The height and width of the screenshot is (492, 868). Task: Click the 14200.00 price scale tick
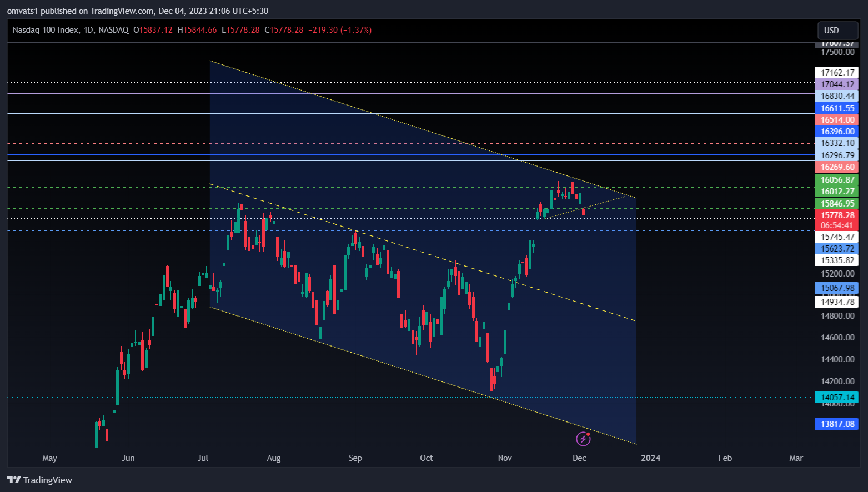837,381
